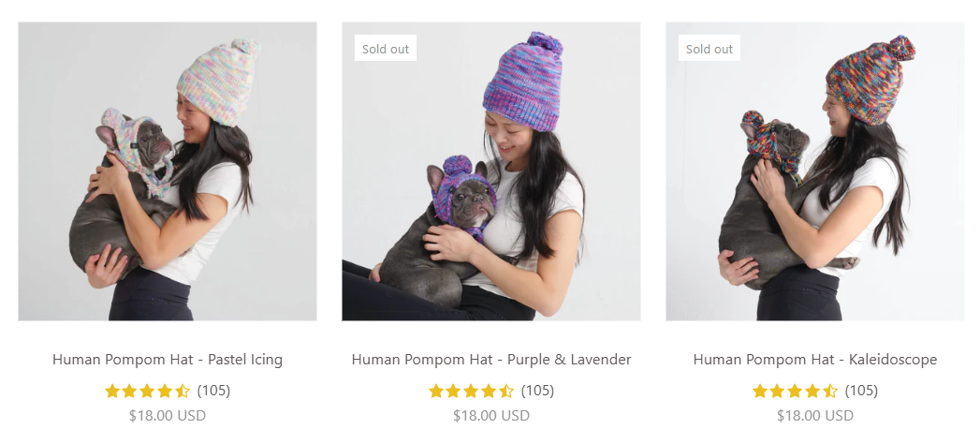Click the Sold out badge on Purple & Lavender
980x444 pixels.
(386, 49)
